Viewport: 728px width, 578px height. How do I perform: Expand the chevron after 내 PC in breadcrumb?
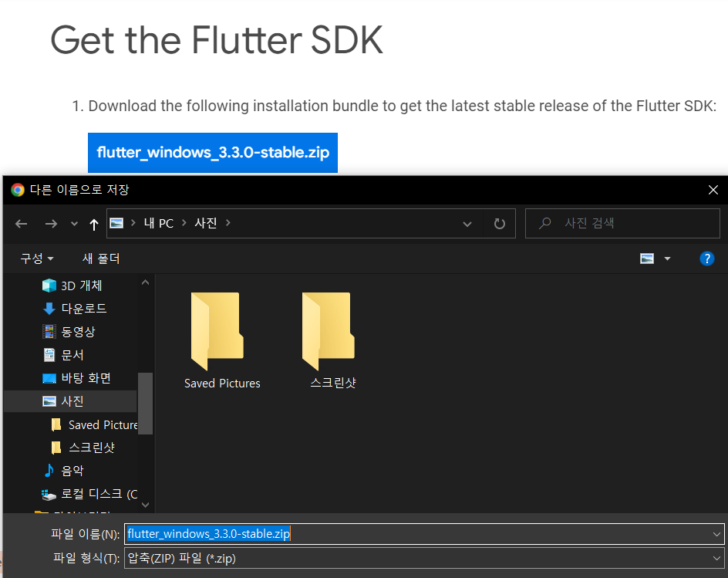pos(184,223)
